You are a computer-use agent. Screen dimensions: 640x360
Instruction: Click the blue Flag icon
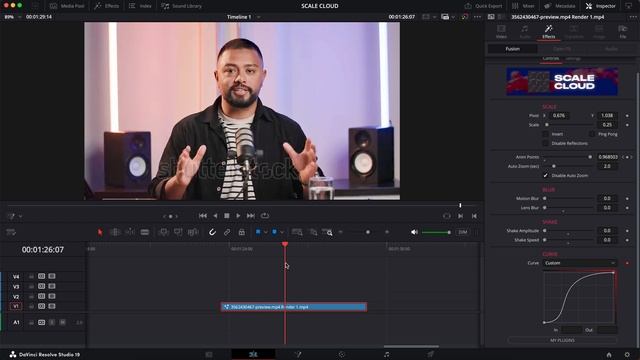[x=258, y=232]
